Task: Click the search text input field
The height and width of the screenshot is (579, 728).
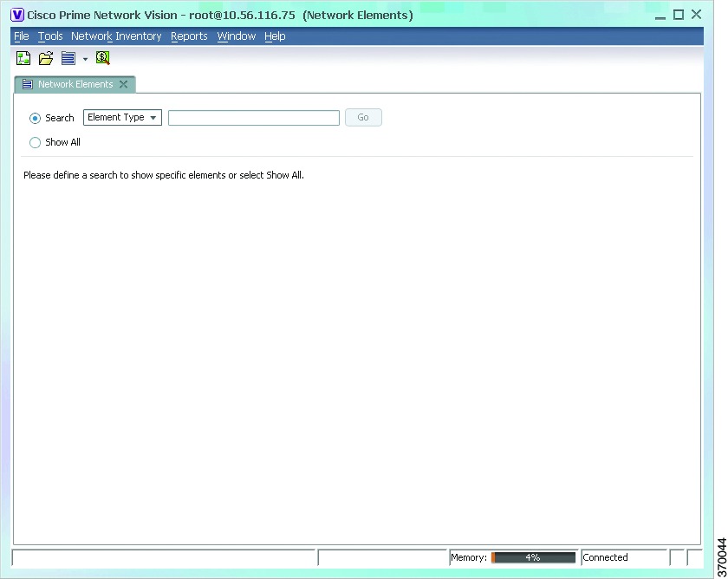Action: point(253,118)
